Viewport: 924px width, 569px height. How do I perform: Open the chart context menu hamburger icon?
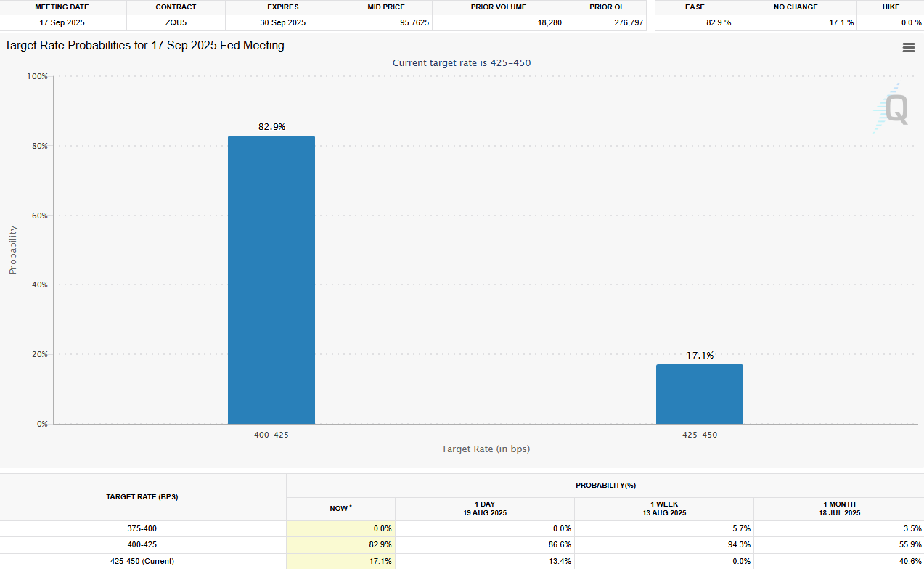point(908,47)
